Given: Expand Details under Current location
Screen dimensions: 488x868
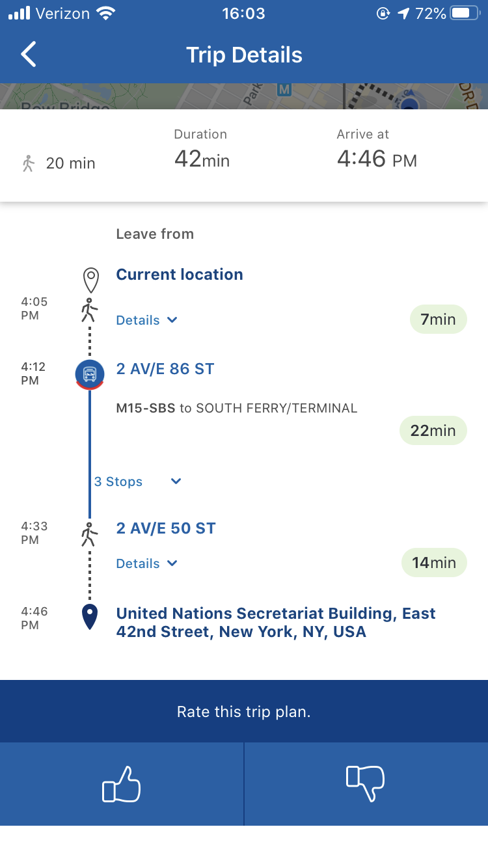Looking at the screenshot, I should tap(146, 319).
